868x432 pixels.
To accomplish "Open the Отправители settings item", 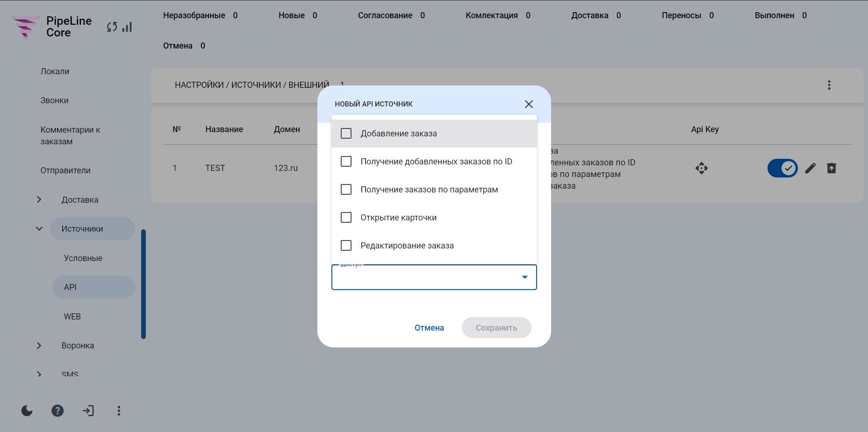I will coord(65,170).
